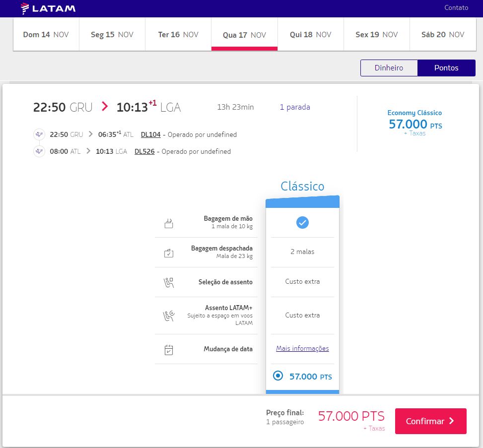Click the LATAM+ seat icon
The width and height of the screenshot is (483, 448).
(169, 316)
